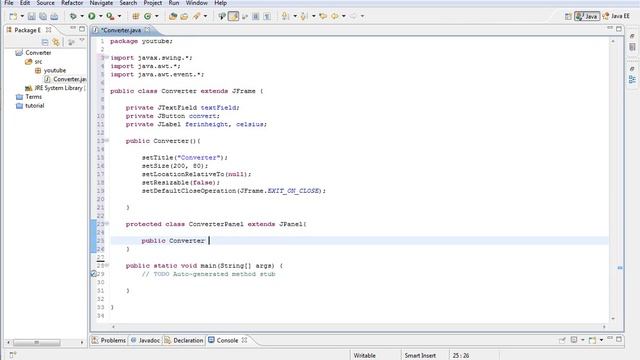640x360 pixels.
Task: Click the Back navigation arrow
Action: click(x=335, y=16)
